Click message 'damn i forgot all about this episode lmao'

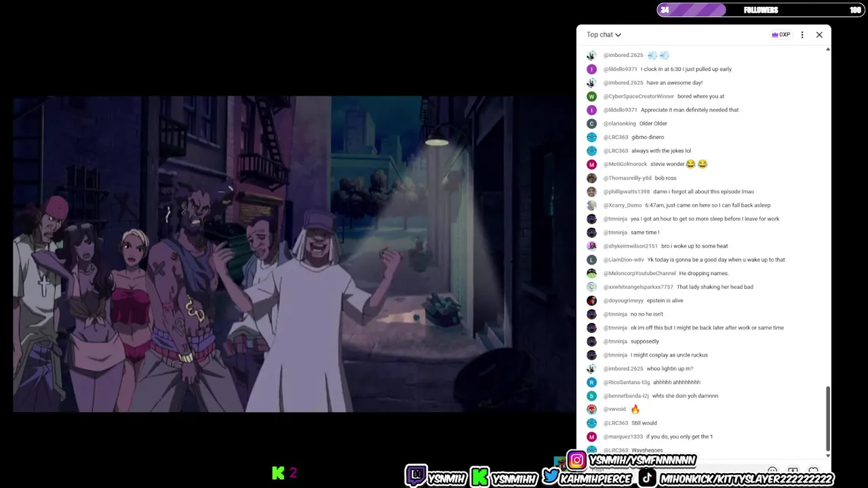click(703, 192)
